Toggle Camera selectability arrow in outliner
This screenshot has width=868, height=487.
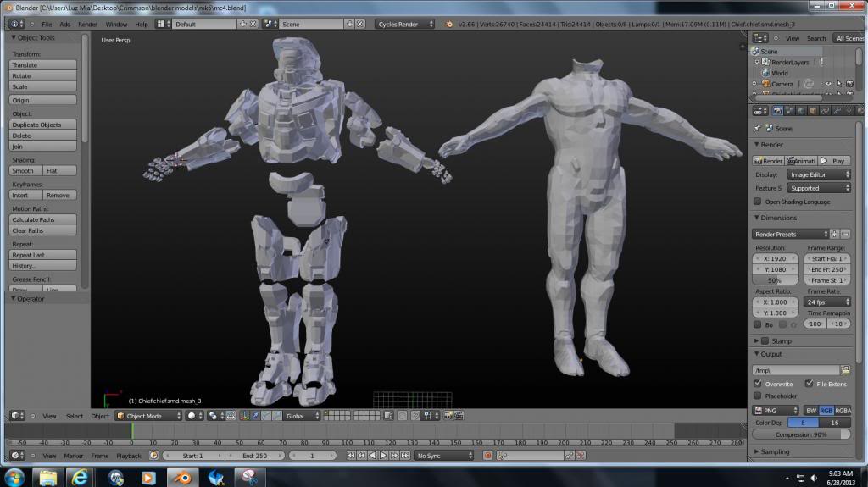(839, 84)
